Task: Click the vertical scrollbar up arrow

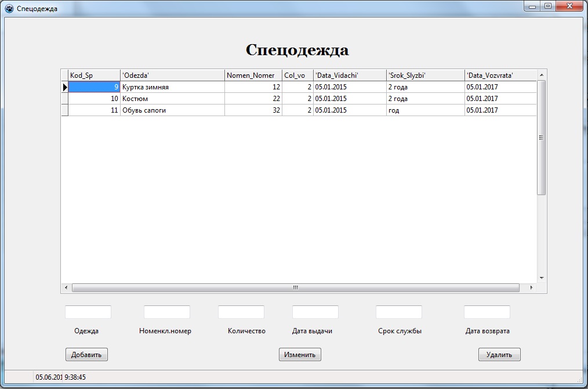Action: (x=542, y=75)
